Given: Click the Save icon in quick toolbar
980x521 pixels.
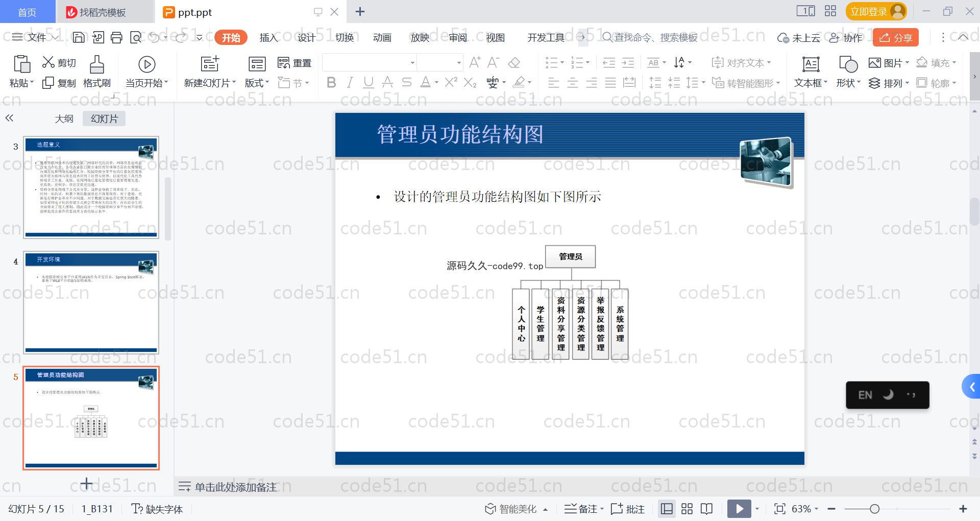Looking at the screenshot, I should point(79,37).
